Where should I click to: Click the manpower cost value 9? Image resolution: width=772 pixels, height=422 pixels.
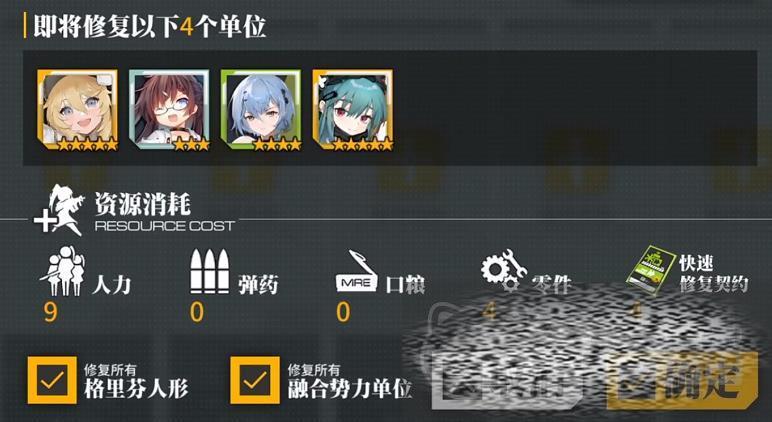point(50,312)
